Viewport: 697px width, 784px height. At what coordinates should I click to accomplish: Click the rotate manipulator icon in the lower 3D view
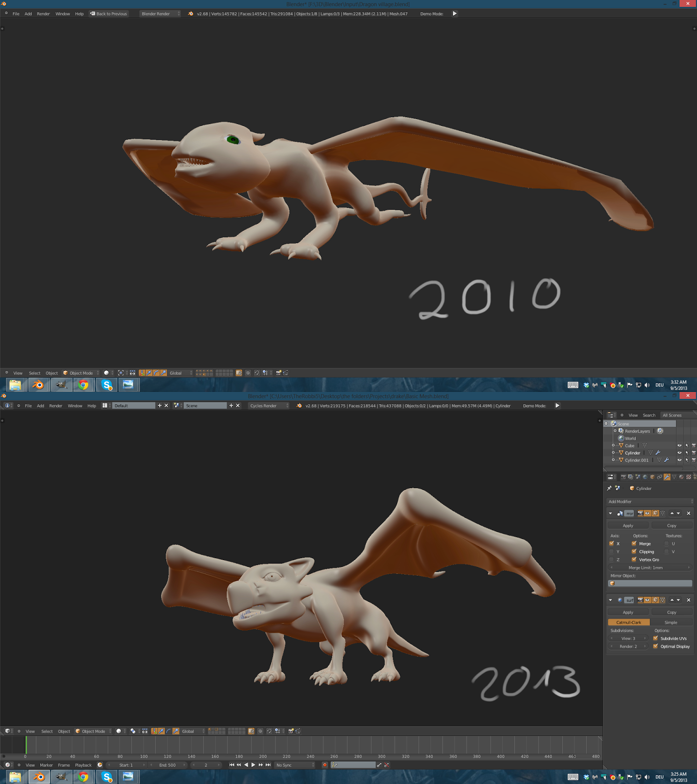(168, 731)
